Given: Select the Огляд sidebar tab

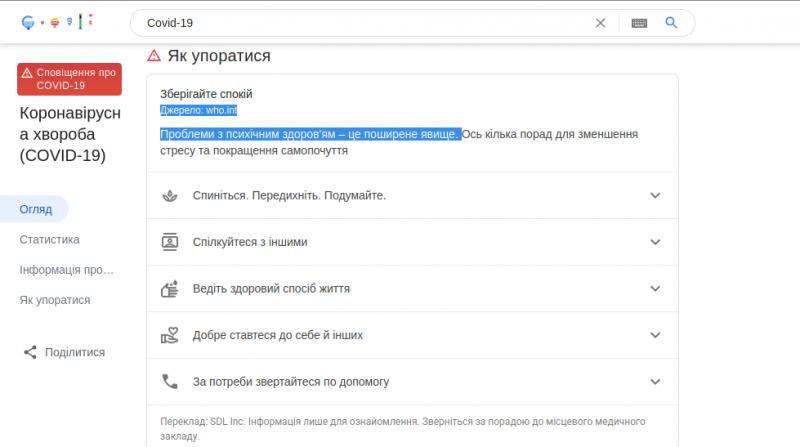Looking at the screenshot, I should click(36, 209).
